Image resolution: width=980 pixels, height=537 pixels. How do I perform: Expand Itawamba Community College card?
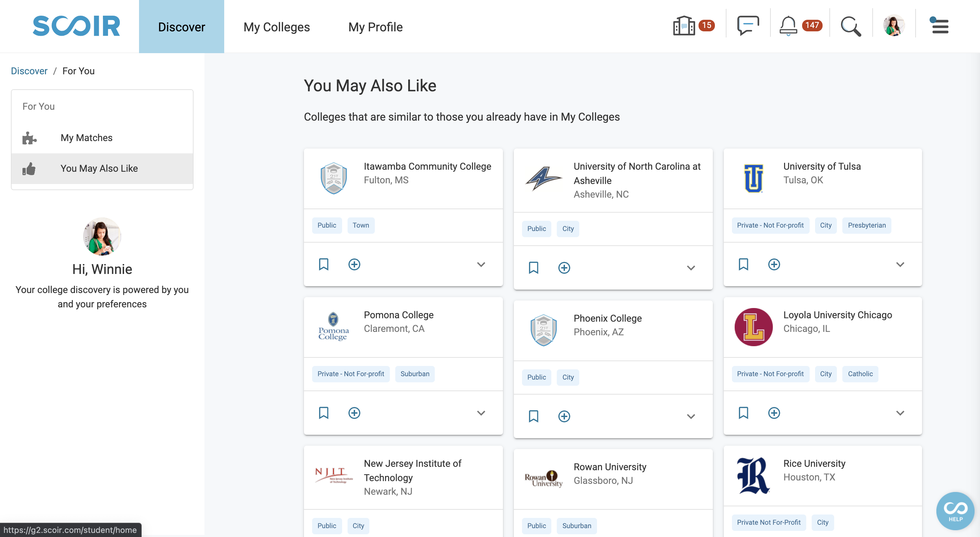pos(481,264)
